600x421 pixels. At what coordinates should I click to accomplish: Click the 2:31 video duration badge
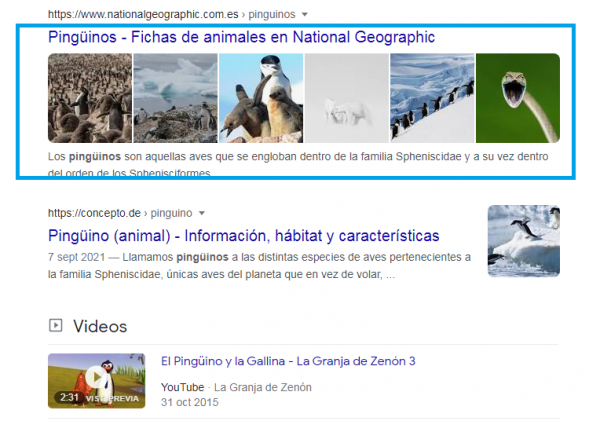(69, 397)
